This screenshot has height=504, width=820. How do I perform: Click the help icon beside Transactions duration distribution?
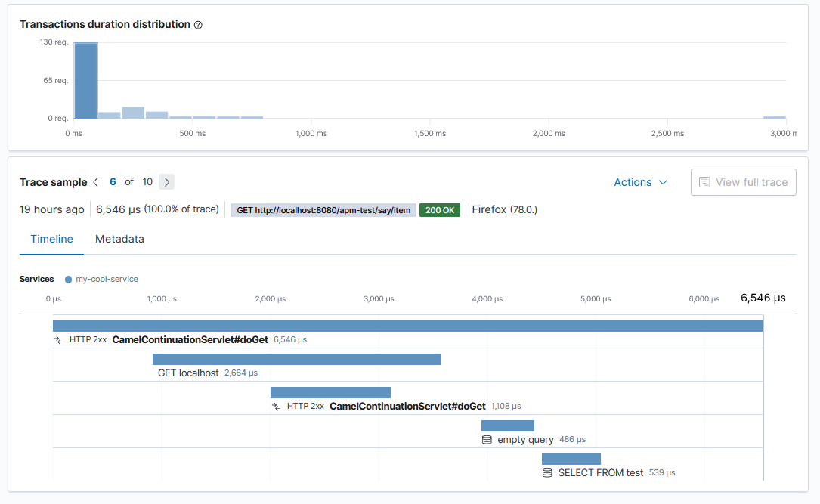click(198, 25)
